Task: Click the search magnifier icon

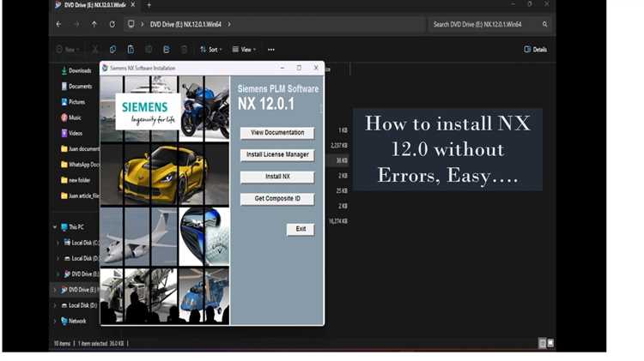Action: (x=544, y=25)
